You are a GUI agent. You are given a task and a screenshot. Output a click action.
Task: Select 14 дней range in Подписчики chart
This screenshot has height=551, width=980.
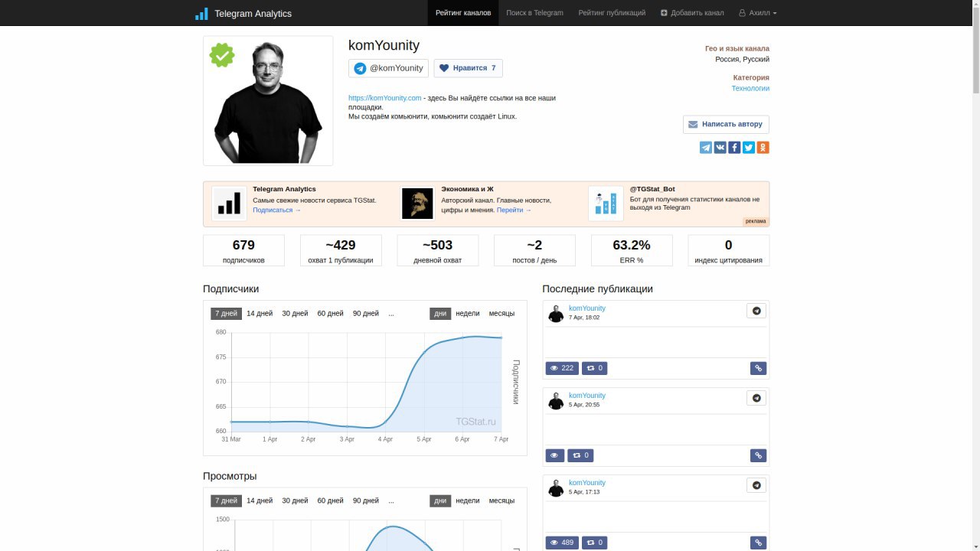tap(260, 314)
